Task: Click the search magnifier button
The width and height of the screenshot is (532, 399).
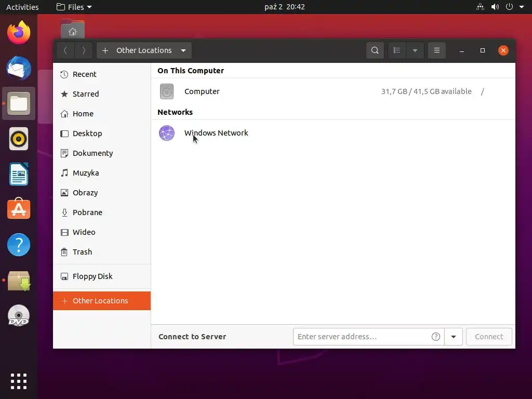Action: (375, 50)
